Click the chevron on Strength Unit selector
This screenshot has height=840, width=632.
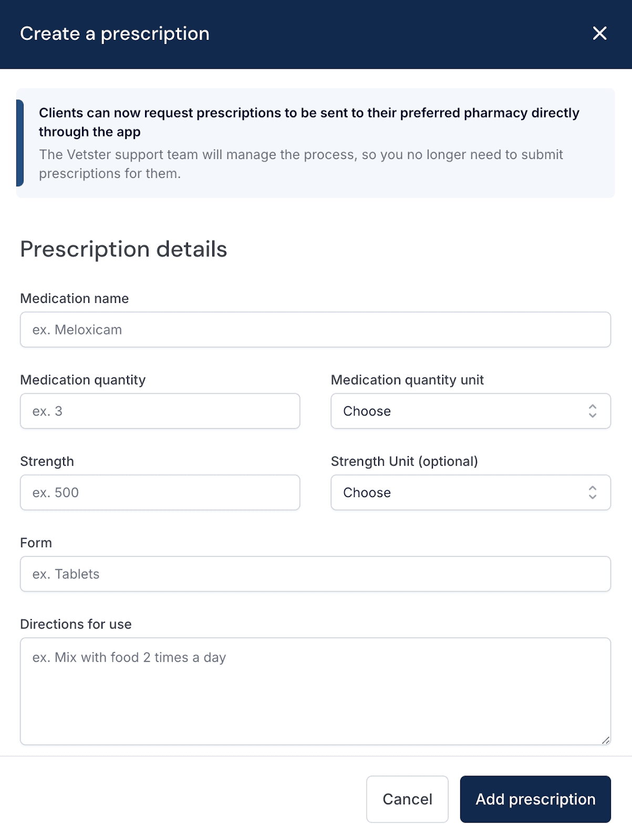pyautogui.click(x=592, y=492)
